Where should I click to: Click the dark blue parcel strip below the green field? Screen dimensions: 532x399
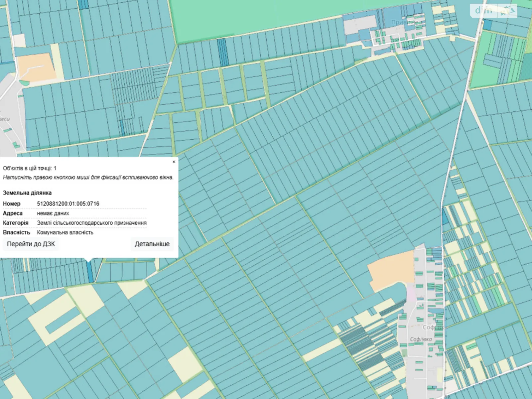click(x=221, y=52)
